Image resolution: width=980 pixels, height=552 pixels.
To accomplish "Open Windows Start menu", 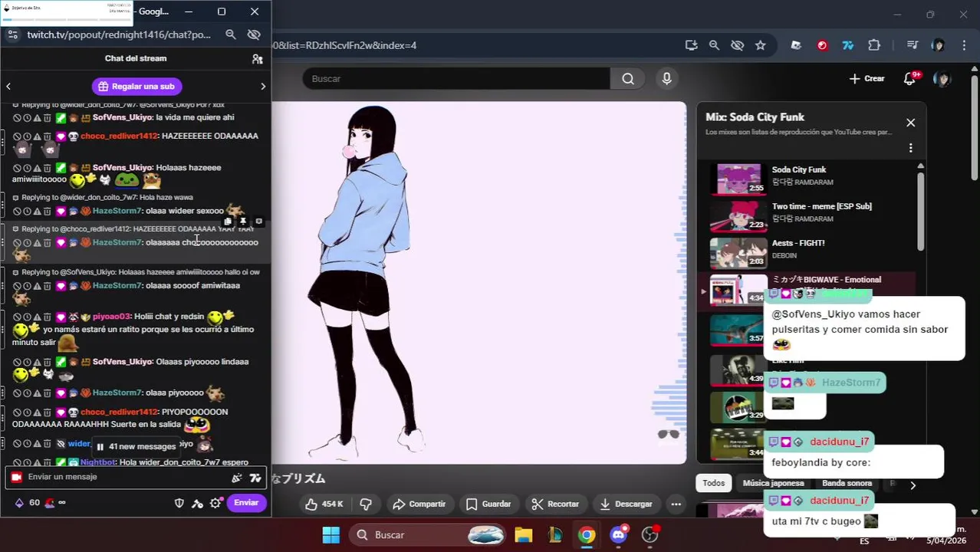I will 331,535.
